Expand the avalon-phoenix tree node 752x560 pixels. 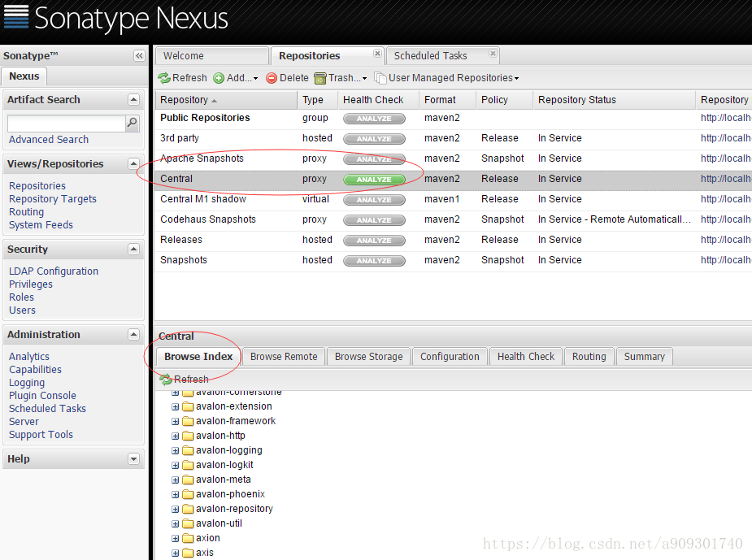(x=175, y=494)
